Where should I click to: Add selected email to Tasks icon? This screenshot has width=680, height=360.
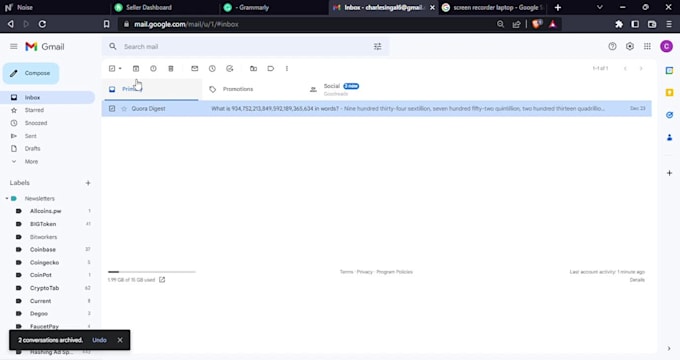tap(230, 69)
